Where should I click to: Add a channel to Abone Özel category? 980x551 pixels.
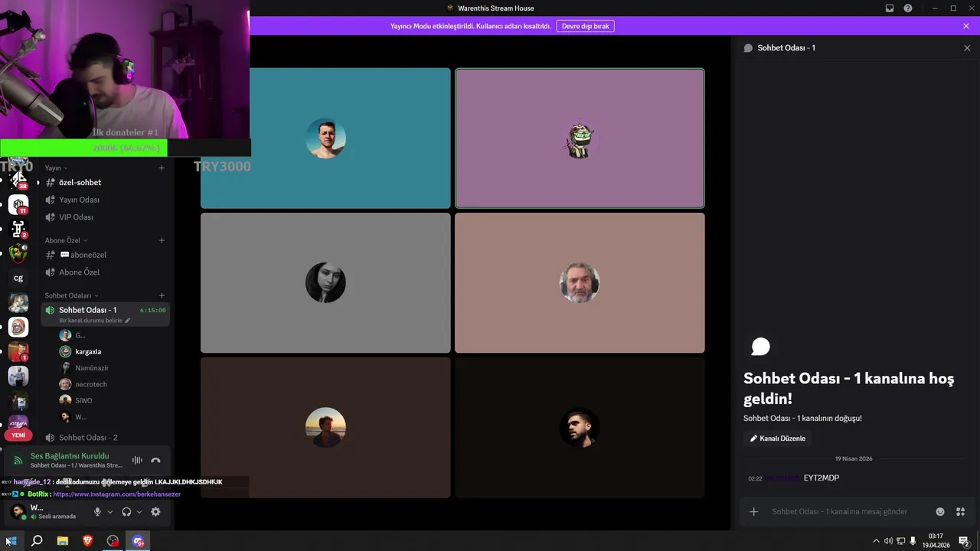162,240
